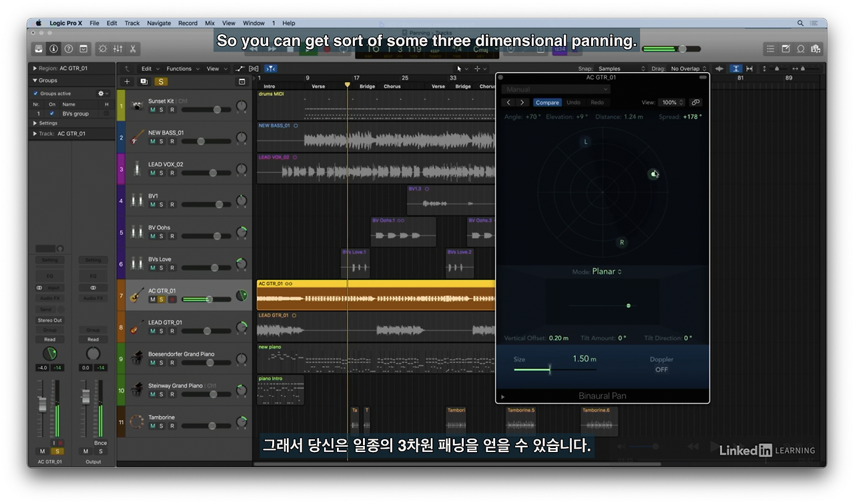The width and height of the screenshot is (854, 504).
Task: Open the List Editors button
Action: tap(771, 49)
